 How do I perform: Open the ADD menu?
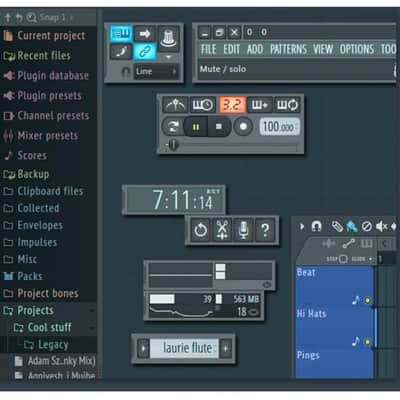(255, 49)
